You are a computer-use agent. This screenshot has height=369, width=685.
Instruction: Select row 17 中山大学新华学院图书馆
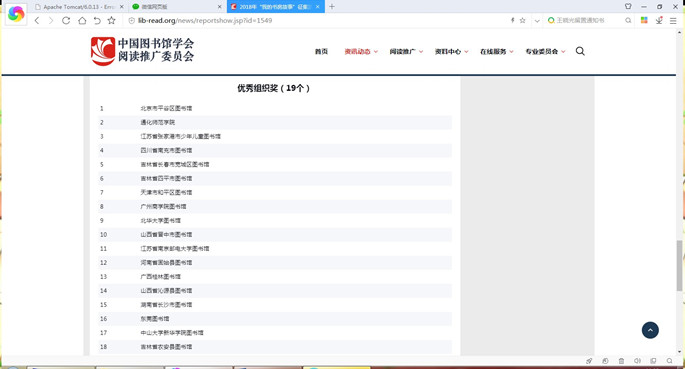click(x=275, y=333)
